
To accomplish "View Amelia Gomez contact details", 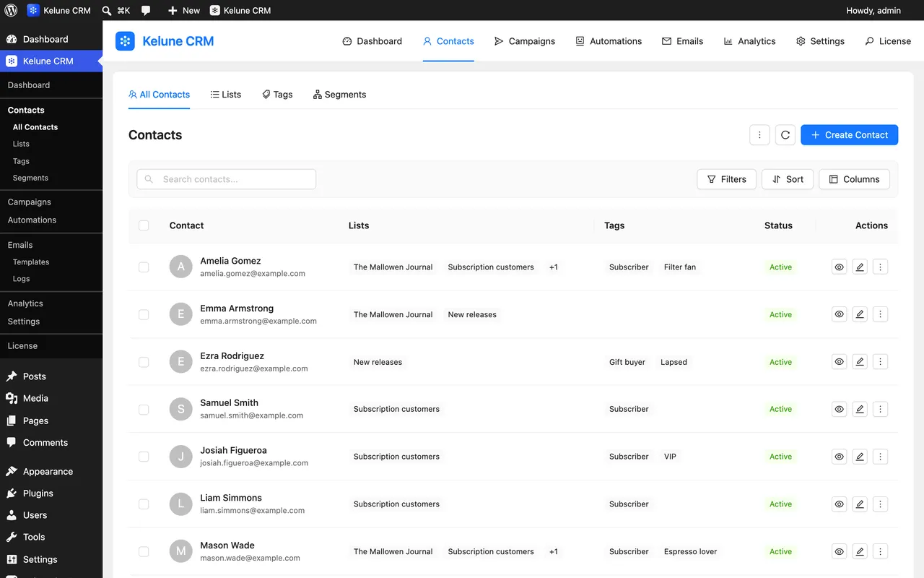I will click(839, 267).
